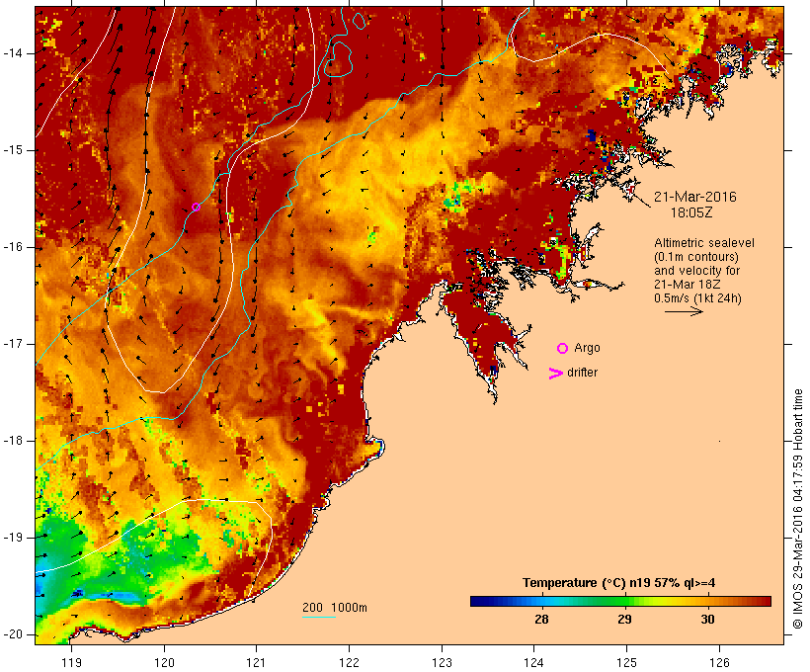Click the longitude '124' axis label
The image size is (810, 672).
(533, 662)
